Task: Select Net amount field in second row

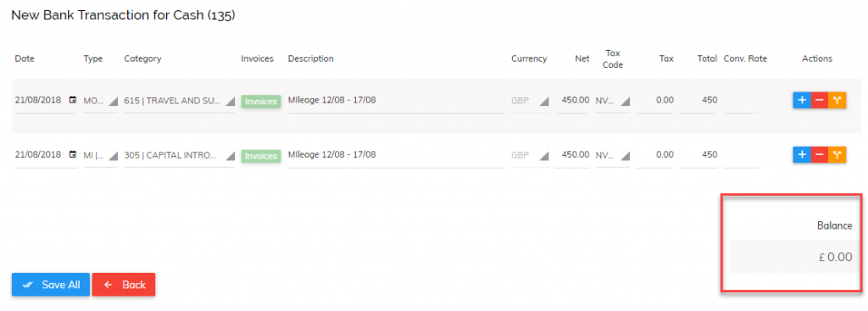Action: pyautogui.click(x=572, y=155)
